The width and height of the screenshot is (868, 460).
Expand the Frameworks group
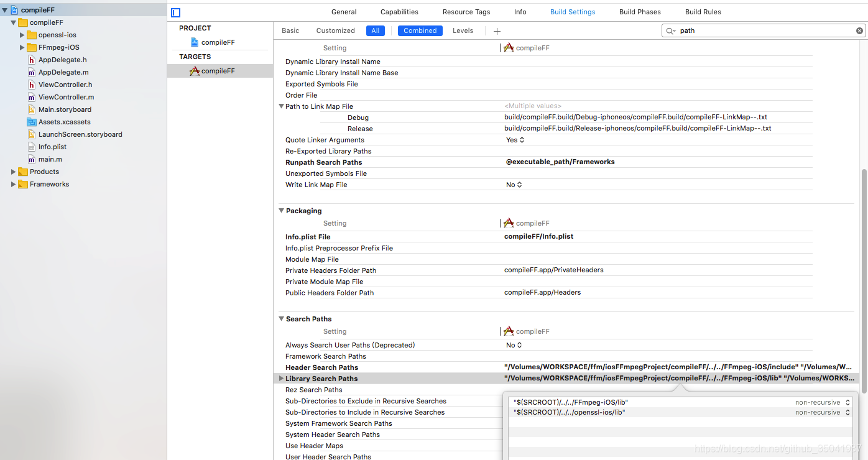point(14,184)
